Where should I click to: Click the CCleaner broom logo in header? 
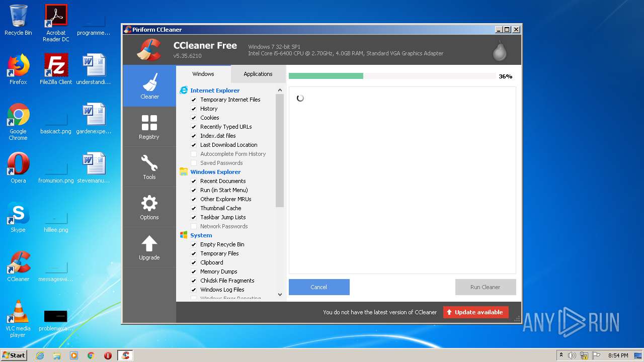(x=149, y=50)
